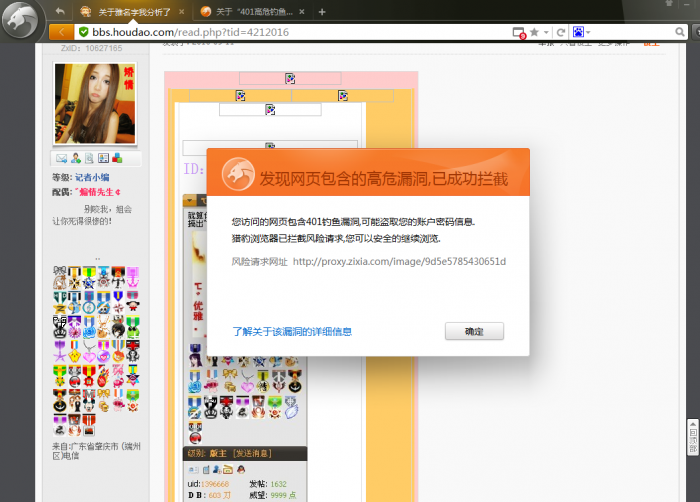Viewport: 700px width, 502px height.
Task: Click the notepad icon in signature card
Action: [206, 469]
